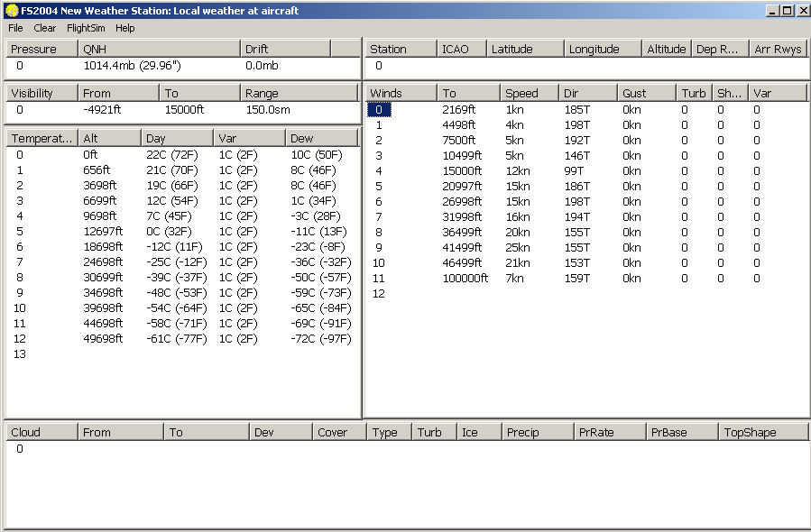Click dew point -72C (-97F)
Screen dimensions: 811x532
coord(320,339)
